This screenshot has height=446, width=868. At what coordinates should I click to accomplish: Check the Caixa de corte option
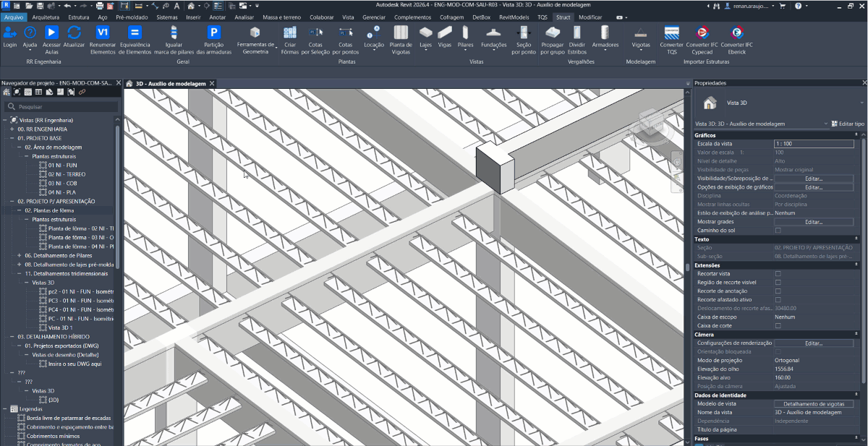(x=778, y=326)
